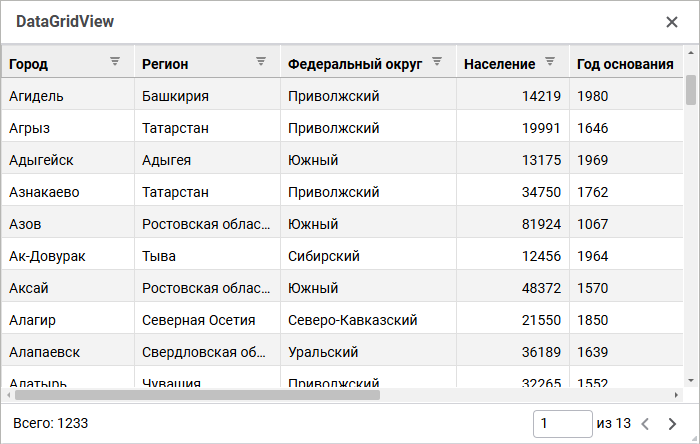Click the horizontal scrollbar right arrow
The height and width of the screenshot is (444, 700).
point(676,395)
